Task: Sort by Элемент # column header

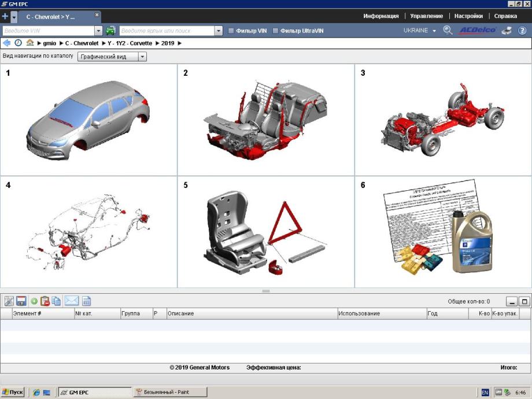Action: click(x=43, y=313)
